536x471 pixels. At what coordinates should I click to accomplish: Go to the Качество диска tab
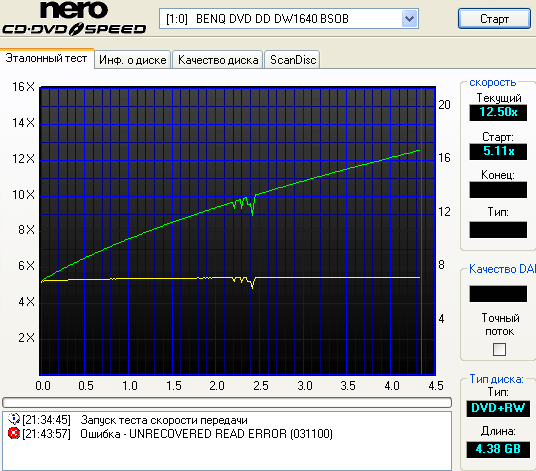click(x=218, y=60)
